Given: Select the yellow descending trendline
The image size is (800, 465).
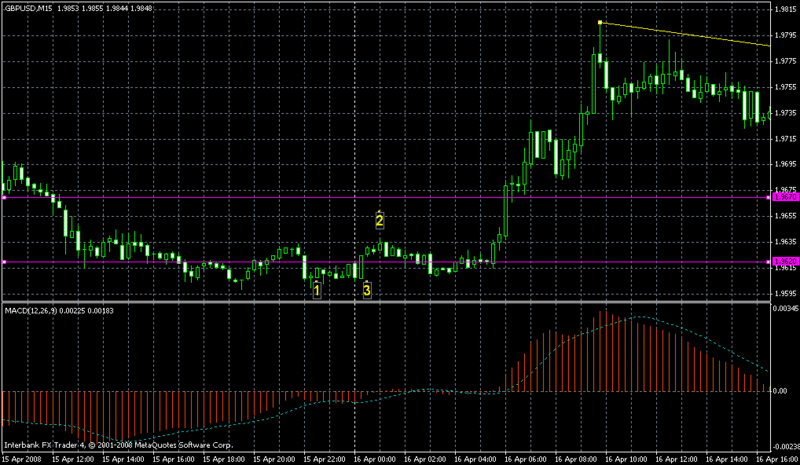Looking at the screenshot, I should point(685,34).
